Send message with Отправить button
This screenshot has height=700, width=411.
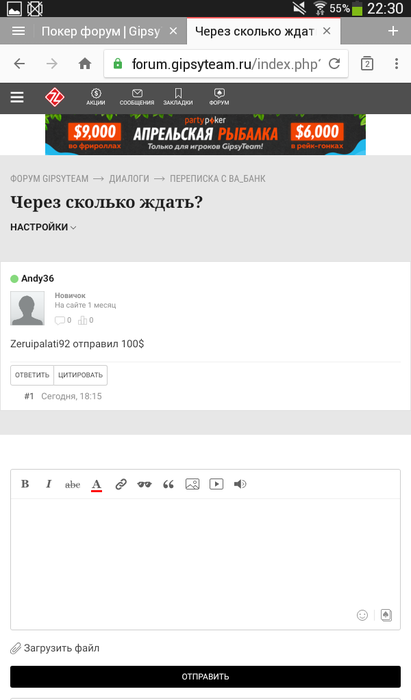click(x=205, y=677)
